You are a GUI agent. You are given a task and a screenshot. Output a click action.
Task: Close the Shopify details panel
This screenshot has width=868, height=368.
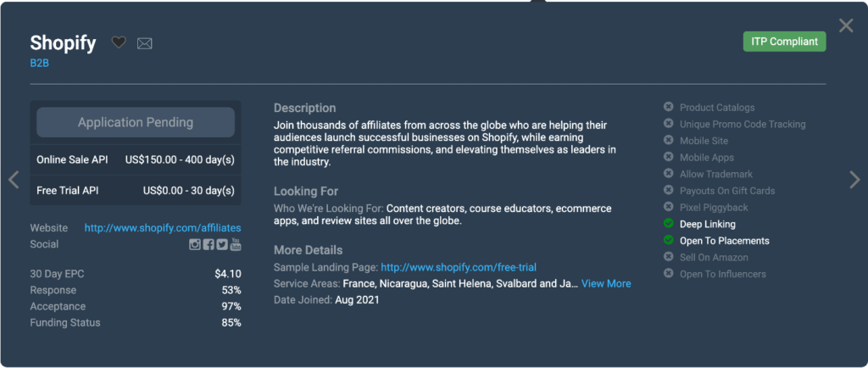(x=846, y=25)
